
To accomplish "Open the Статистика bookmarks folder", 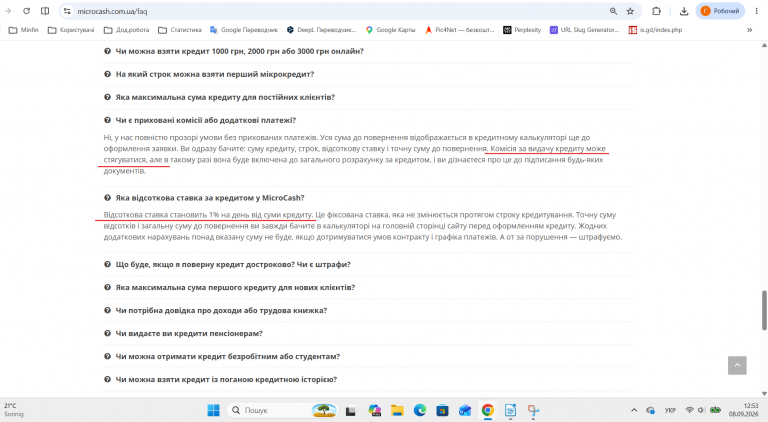I will point(180,30).
